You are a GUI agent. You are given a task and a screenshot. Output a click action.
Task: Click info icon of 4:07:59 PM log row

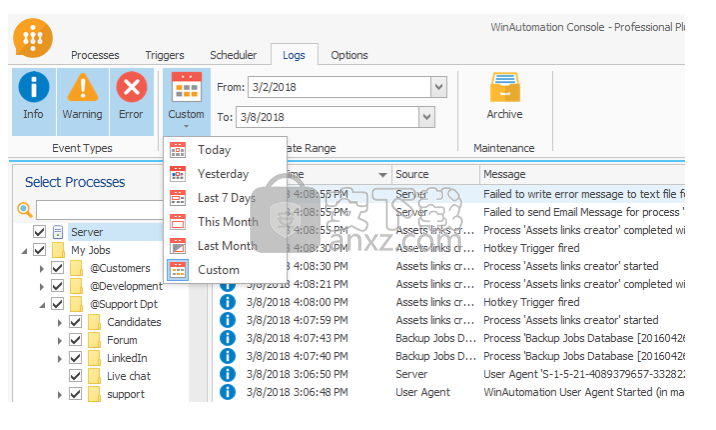tap(227, 320)
